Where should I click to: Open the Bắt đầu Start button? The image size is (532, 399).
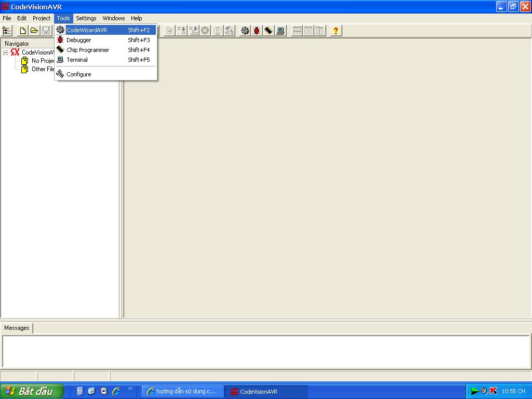click(x=32, y=391)
